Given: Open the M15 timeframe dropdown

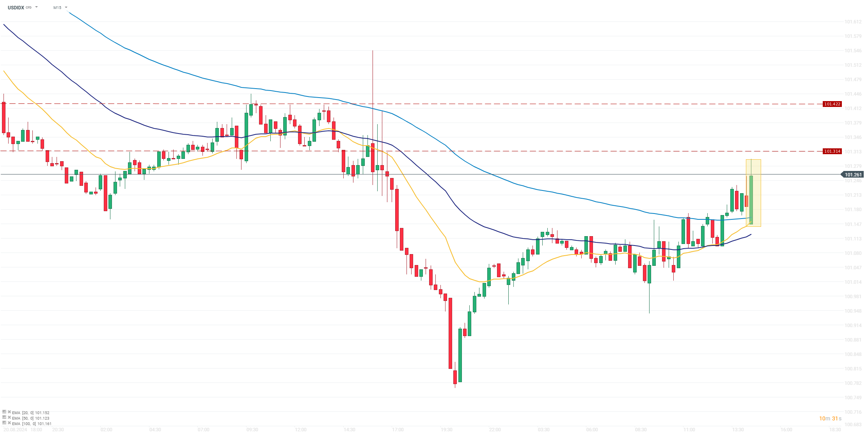Looking at the screenshot, I should [x=66, y=7].
